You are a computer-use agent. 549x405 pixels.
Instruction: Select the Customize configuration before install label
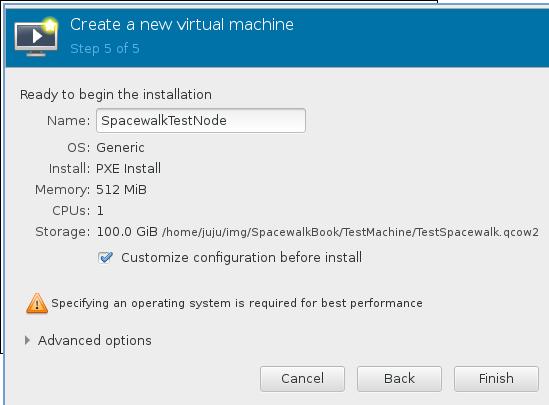pos(242,258)
